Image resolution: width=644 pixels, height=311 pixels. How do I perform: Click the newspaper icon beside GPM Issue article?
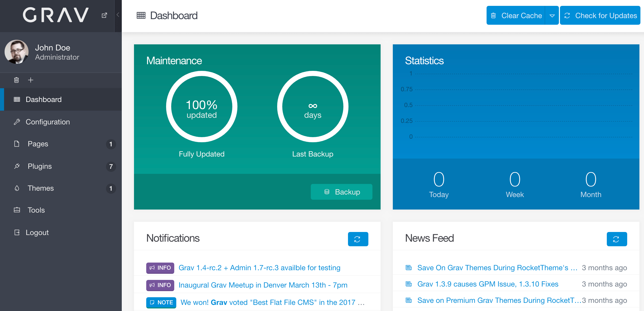[408, 284]
